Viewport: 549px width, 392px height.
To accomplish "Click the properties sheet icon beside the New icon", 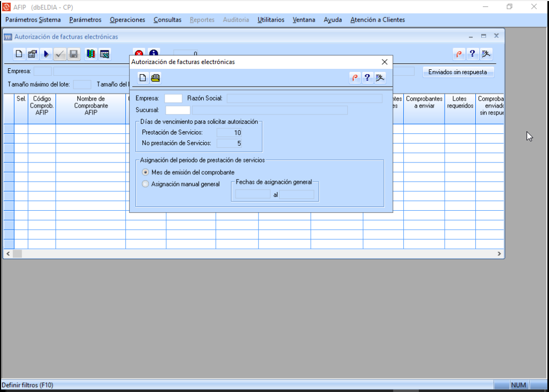I will tap(32, 54).
